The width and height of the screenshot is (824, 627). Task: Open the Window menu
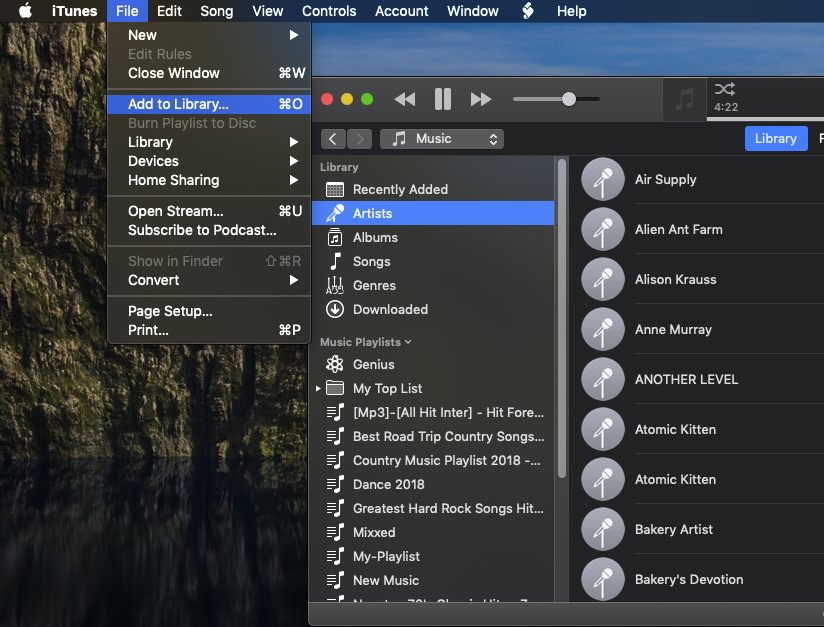coord(472,11)
